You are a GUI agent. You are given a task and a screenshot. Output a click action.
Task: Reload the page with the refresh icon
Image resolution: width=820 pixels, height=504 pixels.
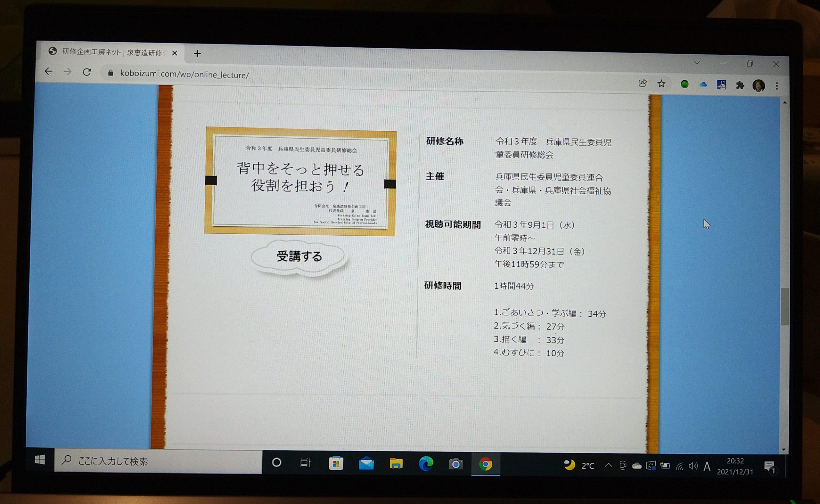point(87,72)
